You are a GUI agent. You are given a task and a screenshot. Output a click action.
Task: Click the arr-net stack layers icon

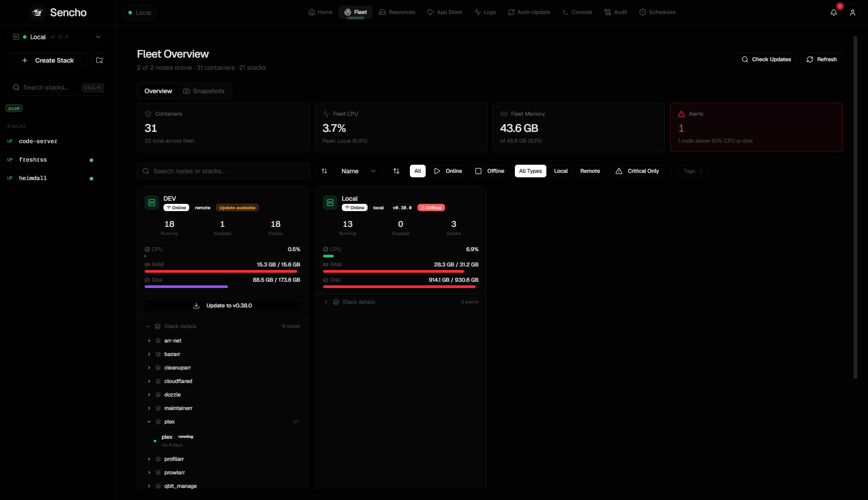click(x=158, y=341)
